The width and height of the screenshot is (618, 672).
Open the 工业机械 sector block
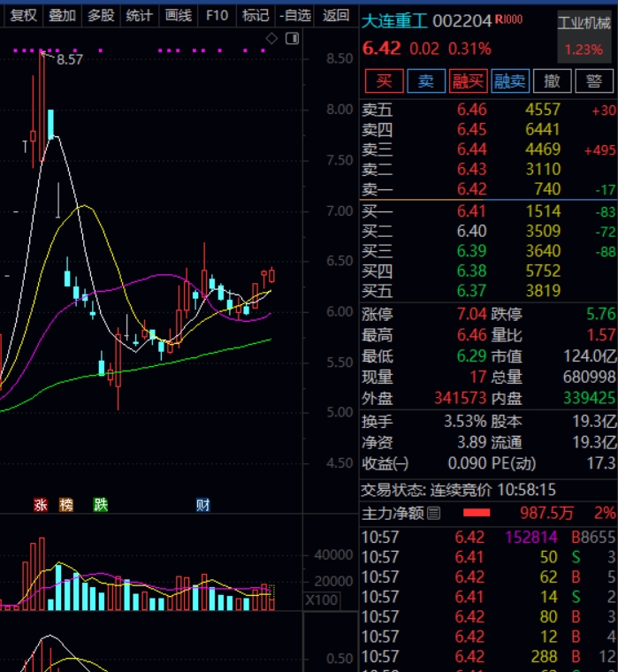[584, 36]
